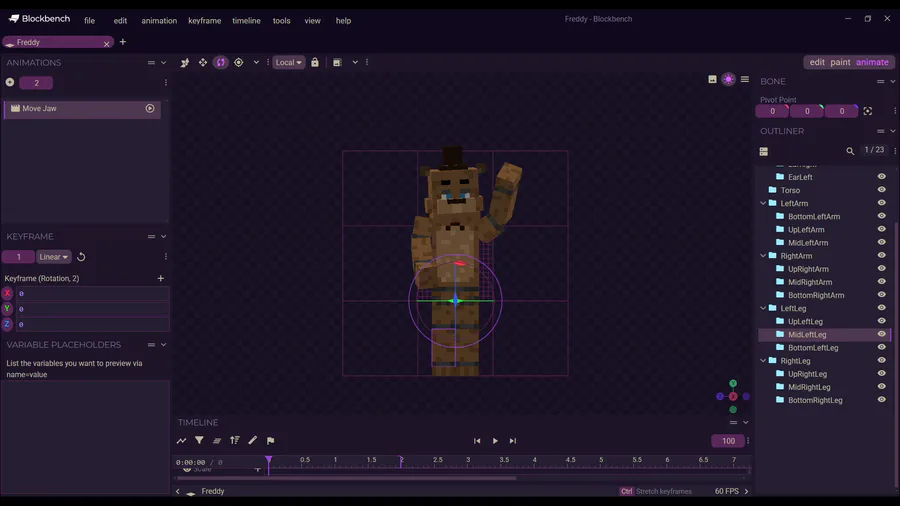Click the timeline zoom value 100

point(728,441)
